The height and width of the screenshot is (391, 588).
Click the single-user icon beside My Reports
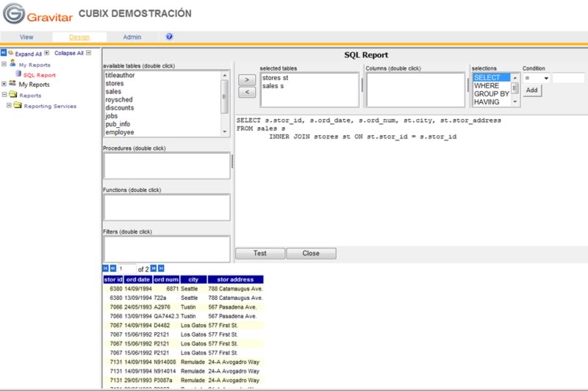[12, 63]
